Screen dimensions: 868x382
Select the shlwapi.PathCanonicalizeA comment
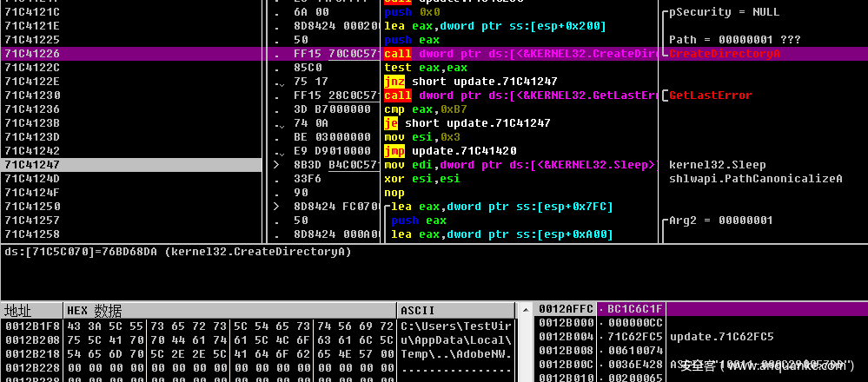pyautogui.click(x=755, y=178)
